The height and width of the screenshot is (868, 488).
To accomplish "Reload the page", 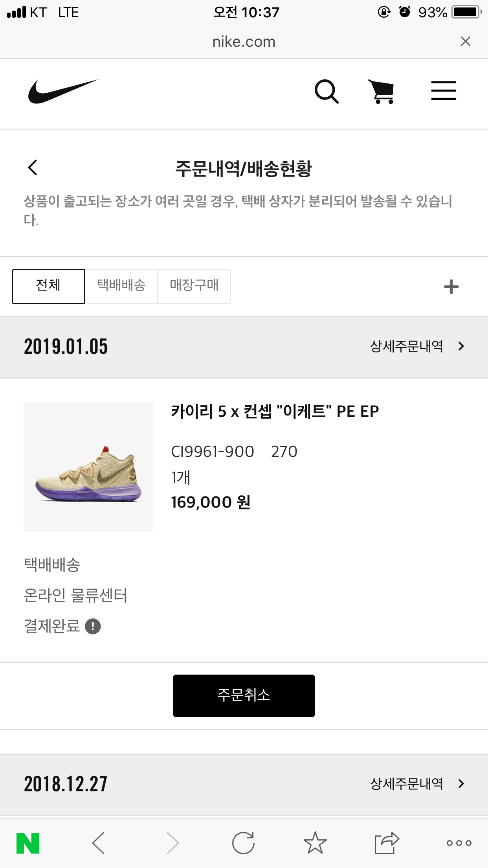I will click(x=243, y=843).
